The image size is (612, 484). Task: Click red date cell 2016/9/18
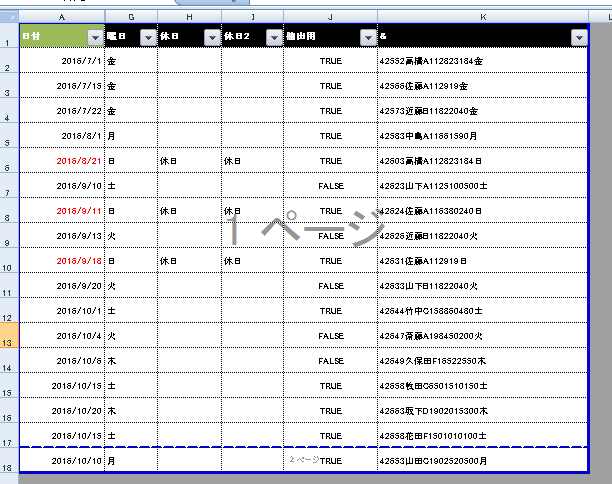[x=62, y=260]
